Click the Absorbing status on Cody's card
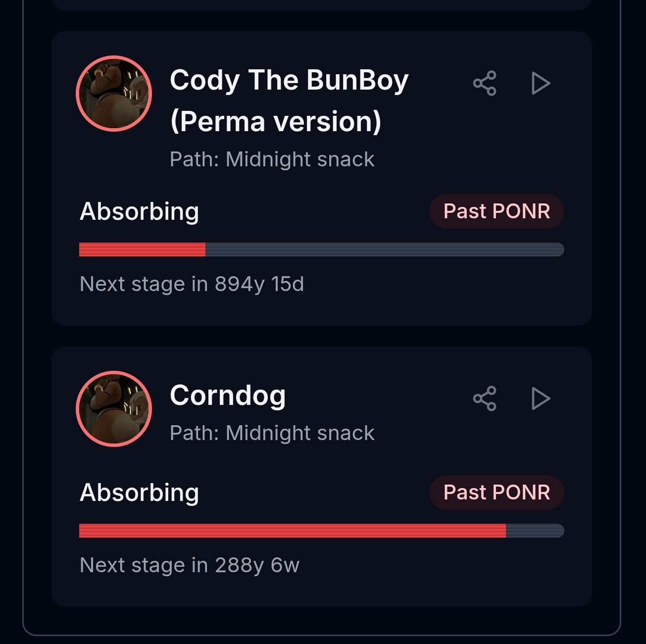The image size is (646, 644). (x=140, y=211)
